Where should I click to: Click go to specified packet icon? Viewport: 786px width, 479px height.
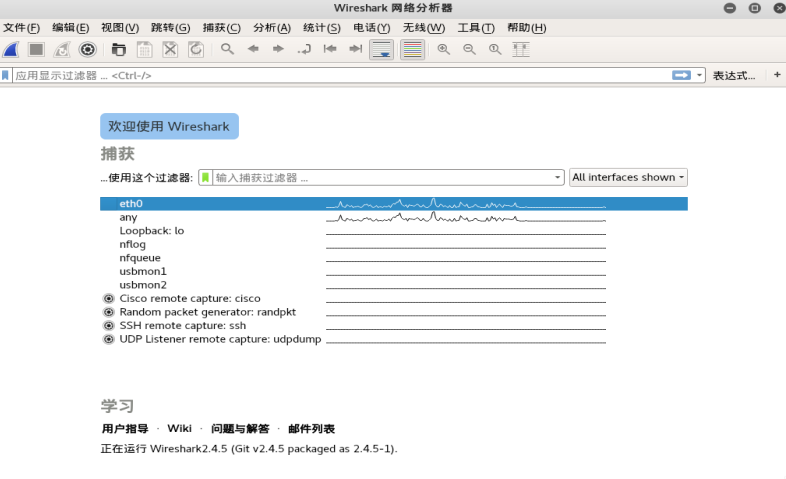[x=304, y=49]
